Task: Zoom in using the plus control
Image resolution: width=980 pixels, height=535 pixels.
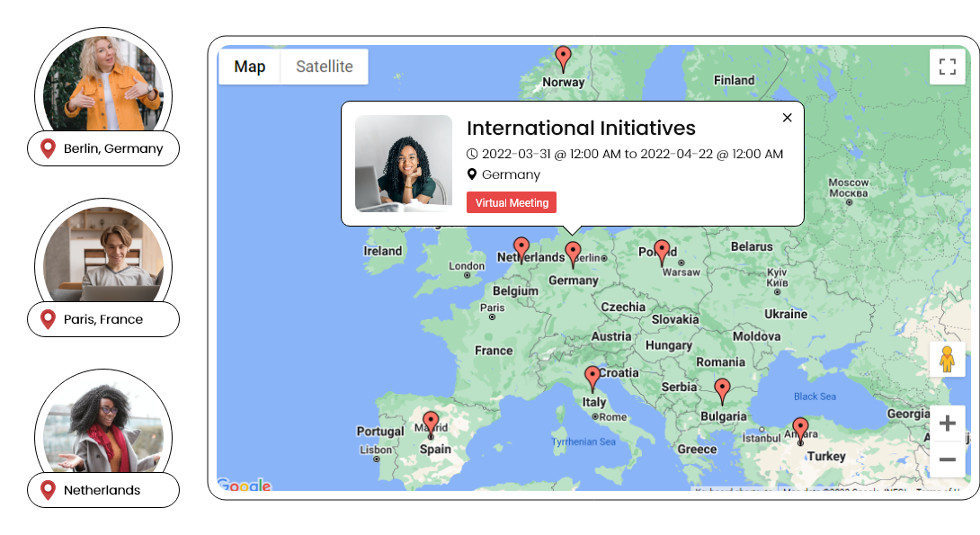Action: click(x=948, y=423)
